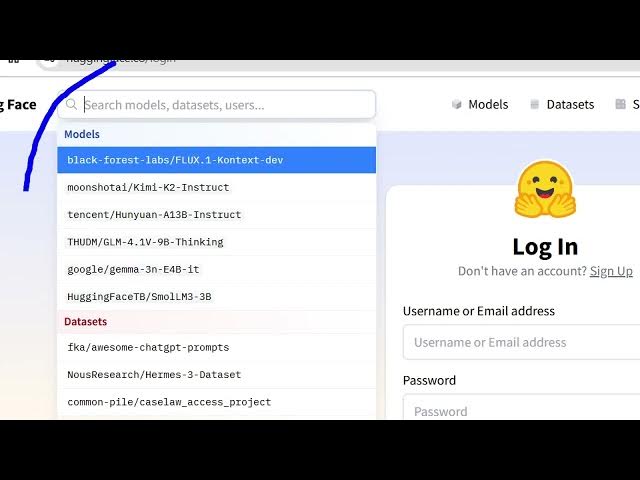Open HuggingFaceTB/SmolLM3-3B model suggestion

click(x=217, y=297)
